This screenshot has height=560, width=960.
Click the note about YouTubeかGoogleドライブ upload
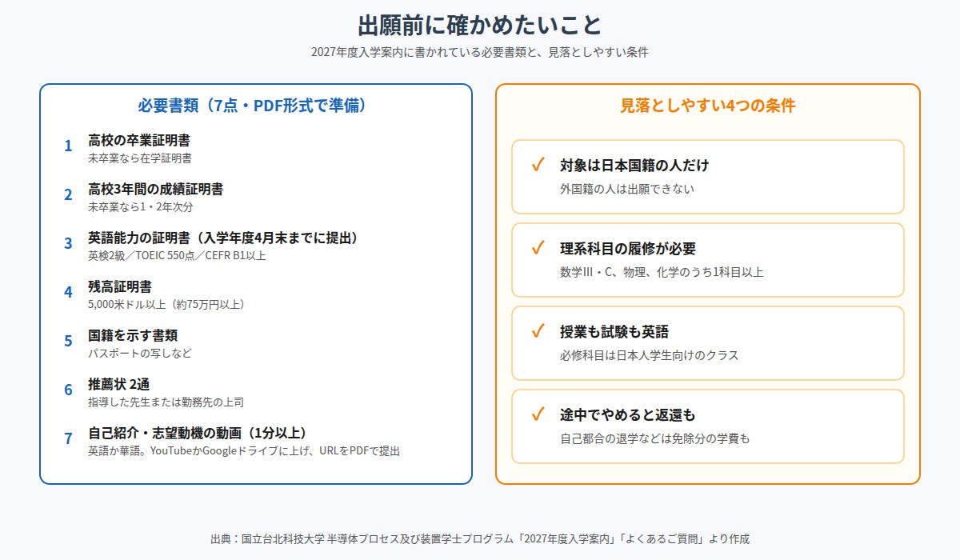(x=244, y=451)
